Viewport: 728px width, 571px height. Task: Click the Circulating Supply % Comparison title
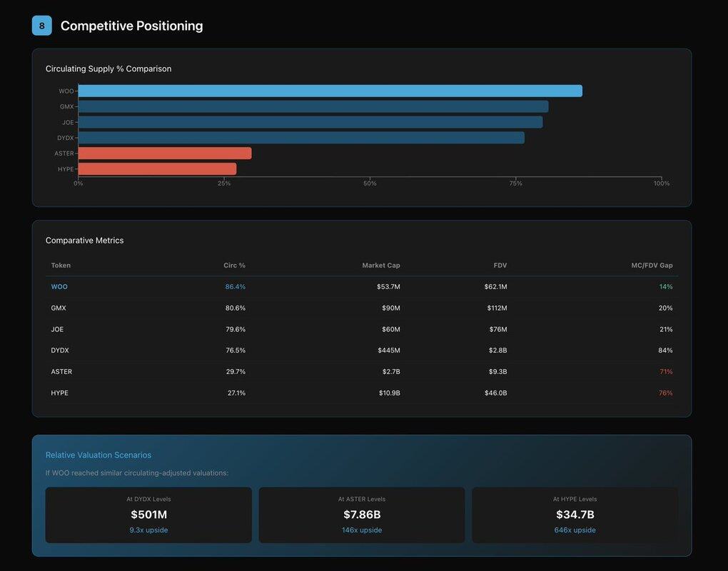pos(108,69)
